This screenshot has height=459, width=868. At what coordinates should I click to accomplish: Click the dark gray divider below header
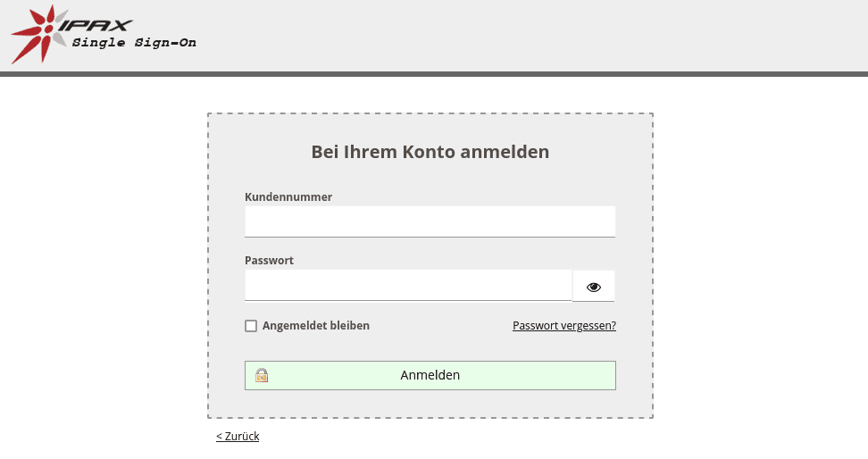point(434,74)
